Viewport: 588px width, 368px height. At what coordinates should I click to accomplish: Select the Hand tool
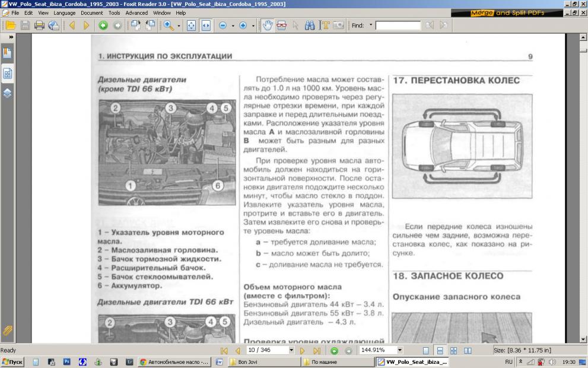(267, 26)
